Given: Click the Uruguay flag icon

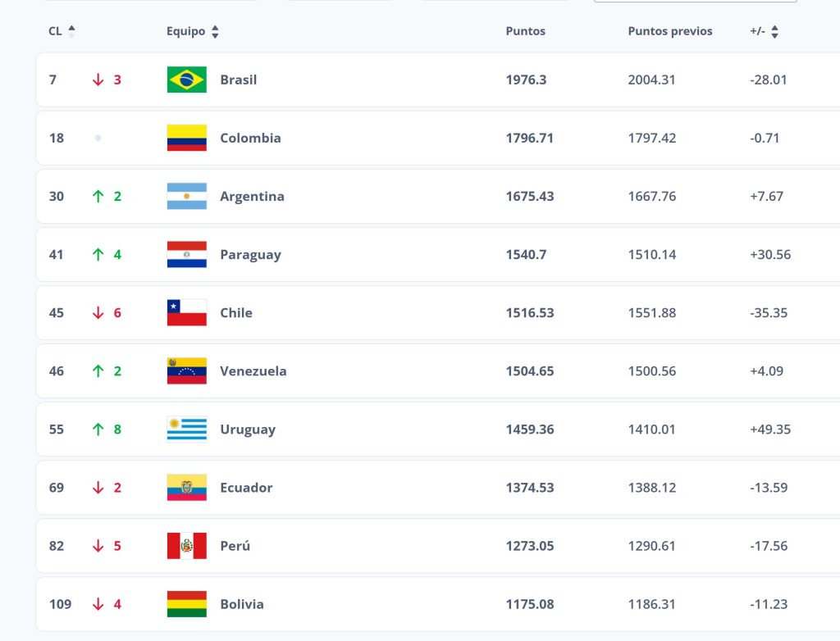Looking at the screenshot, I should pyautogui.click(x=186, y=430).
